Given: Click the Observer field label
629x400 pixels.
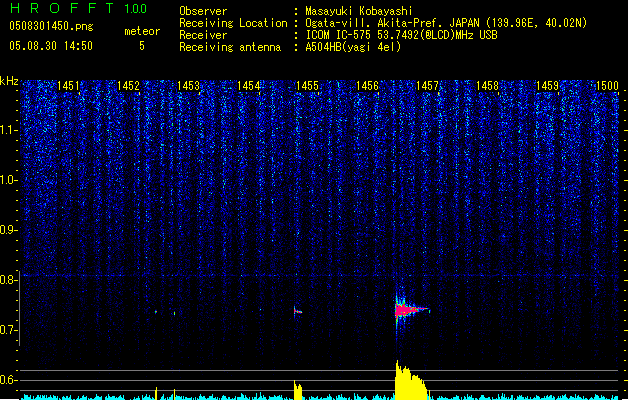Looking at the screenshot, I should tap(203, 11).
